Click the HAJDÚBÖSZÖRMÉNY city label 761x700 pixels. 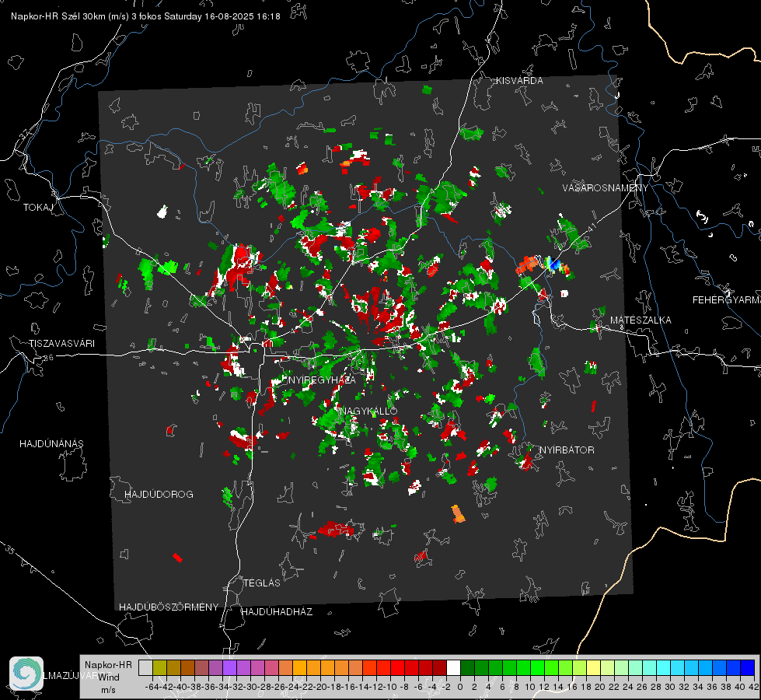pyautogui.click(x=169, y=607)
